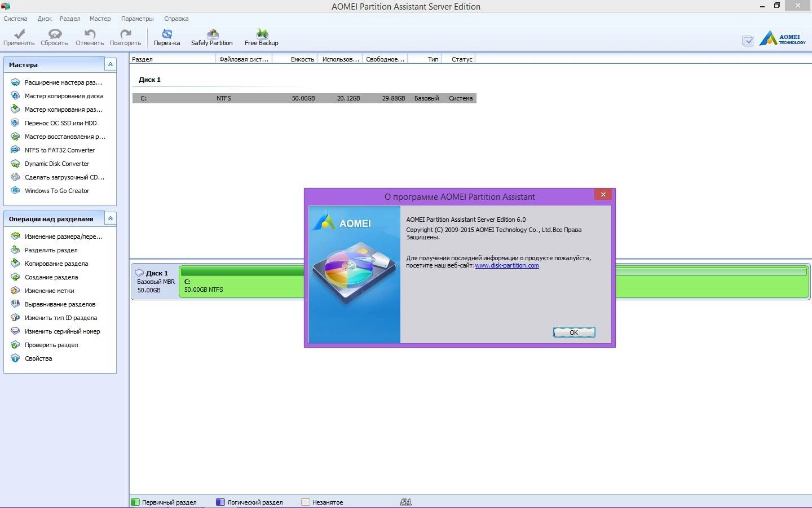Click the Отменить (Undo) toolbar icon
812x508 pixels.
pos(90,38)
